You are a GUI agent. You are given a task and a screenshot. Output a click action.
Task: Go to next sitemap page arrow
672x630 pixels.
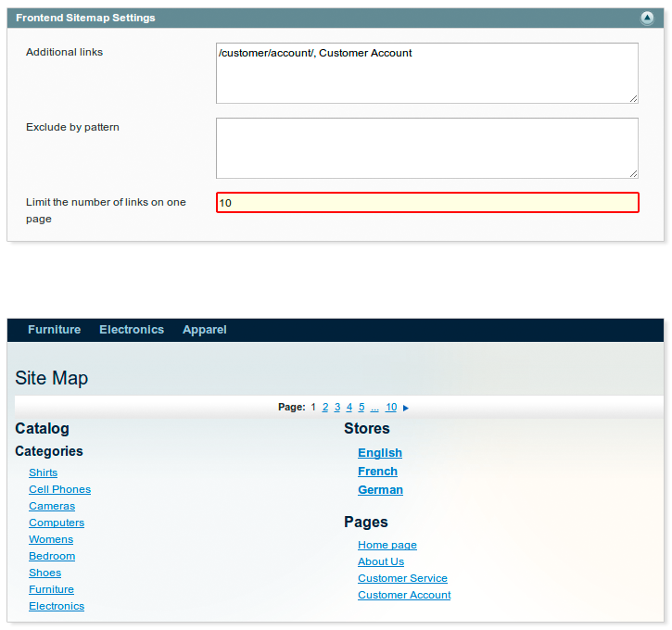406,408
